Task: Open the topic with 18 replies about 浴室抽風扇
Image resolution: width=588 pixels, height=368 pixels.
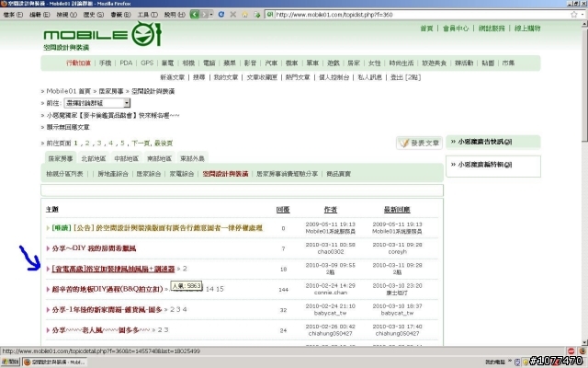Action: click(x=113, y=269)
